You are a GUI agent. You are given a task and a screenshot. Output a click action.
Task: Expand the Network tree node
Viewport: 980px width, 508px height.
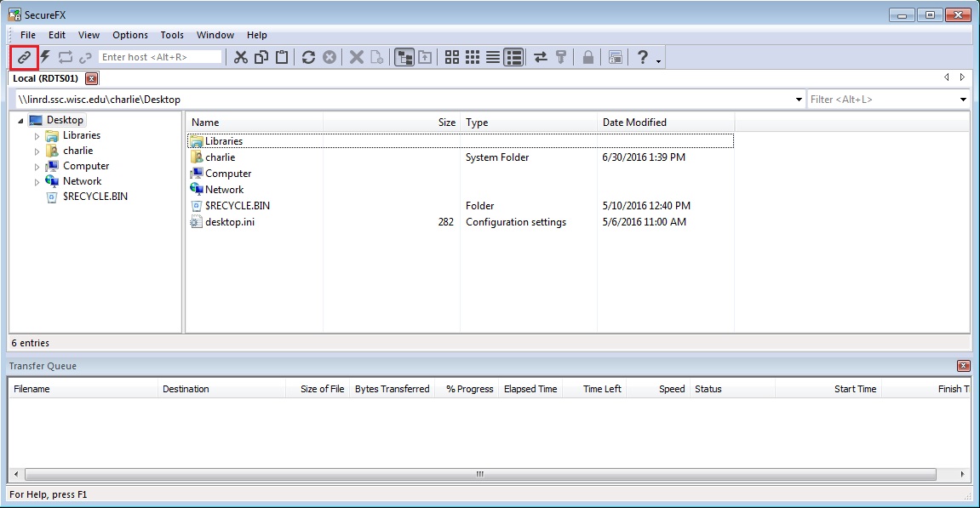coord(37,182)
